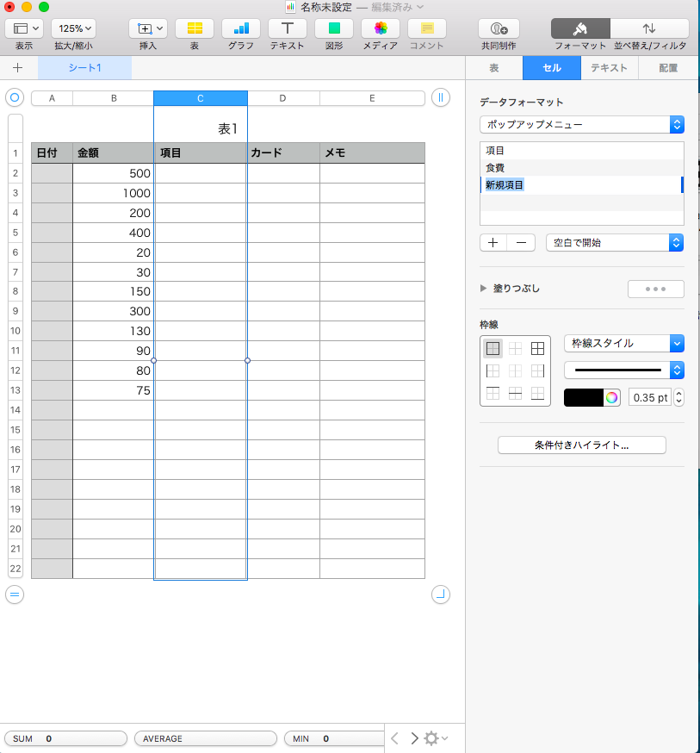The height and width of the screenshot is (753, 700).
Task: Open 並べ替え/フィルタ options
Action: [649, 30]
